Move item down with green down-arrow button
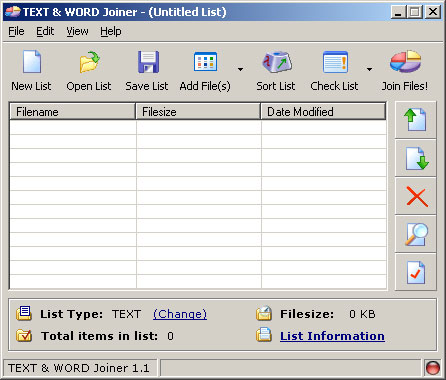 (x=415, y=158)
